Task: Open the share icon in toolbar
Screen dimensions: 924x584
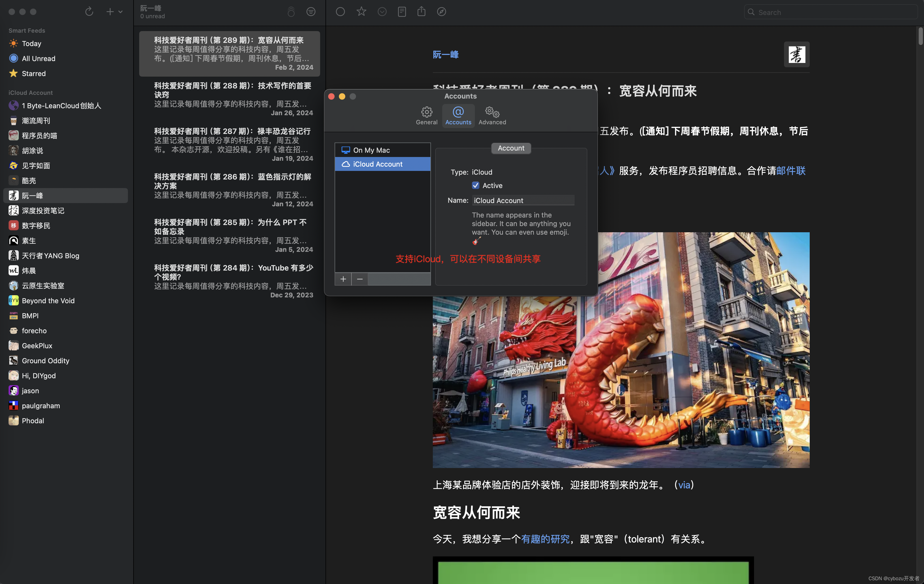Action: 421,12
